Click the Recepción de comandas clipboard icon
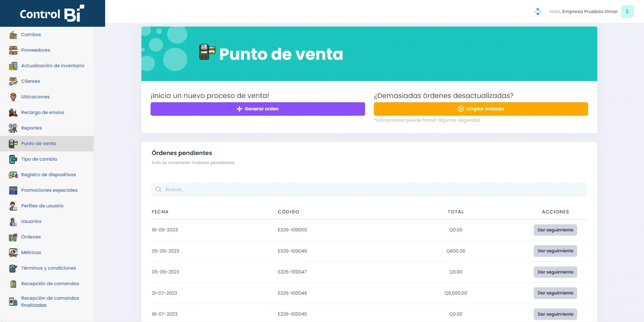The image size is (644, 322). 13,284
